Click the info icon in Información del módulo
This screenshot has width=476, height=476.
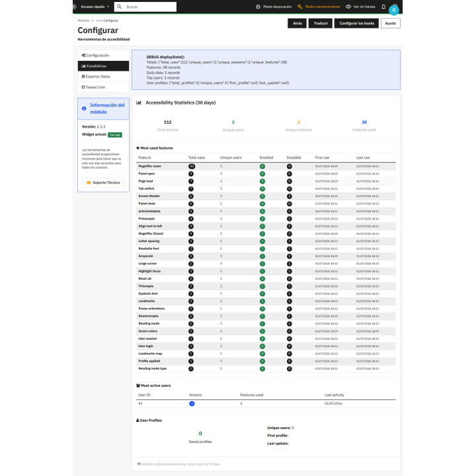click(x=84, y=108)
